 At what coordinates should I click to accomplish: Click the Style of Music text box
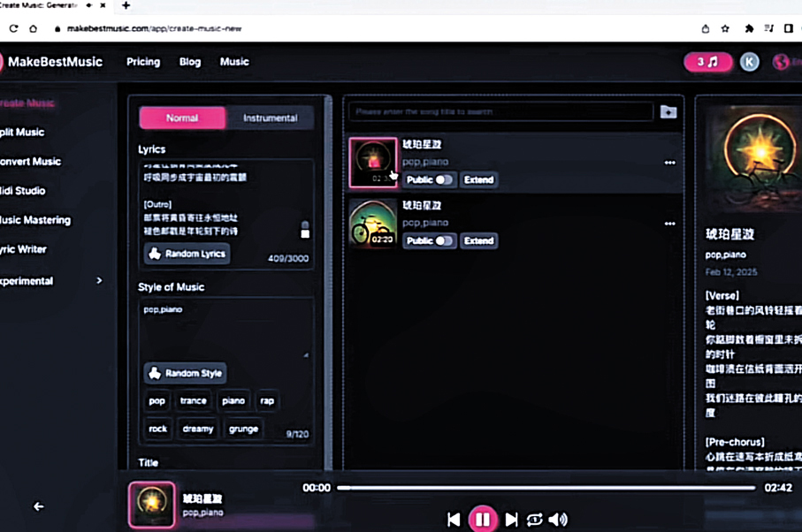pos(226,330)
